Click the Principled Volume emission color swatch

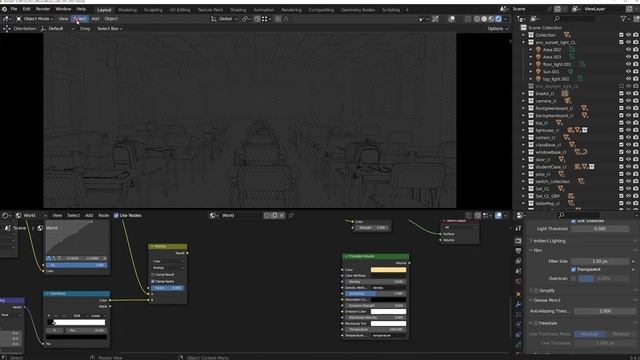pyautogui.click(x=388, y=311)
